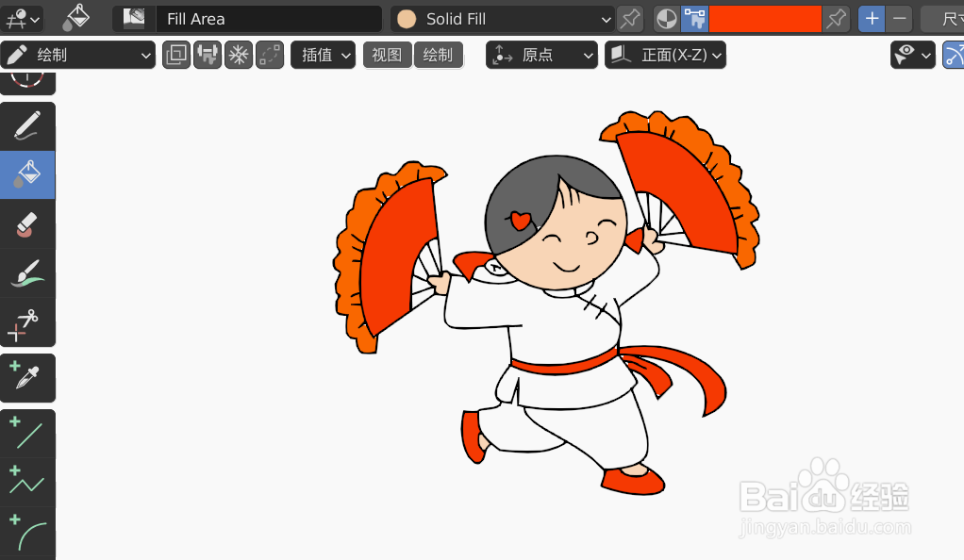This screenshot has width=964, height=560.
Task: Select the Fill bucket tool
Action: (x=27, y=174)
